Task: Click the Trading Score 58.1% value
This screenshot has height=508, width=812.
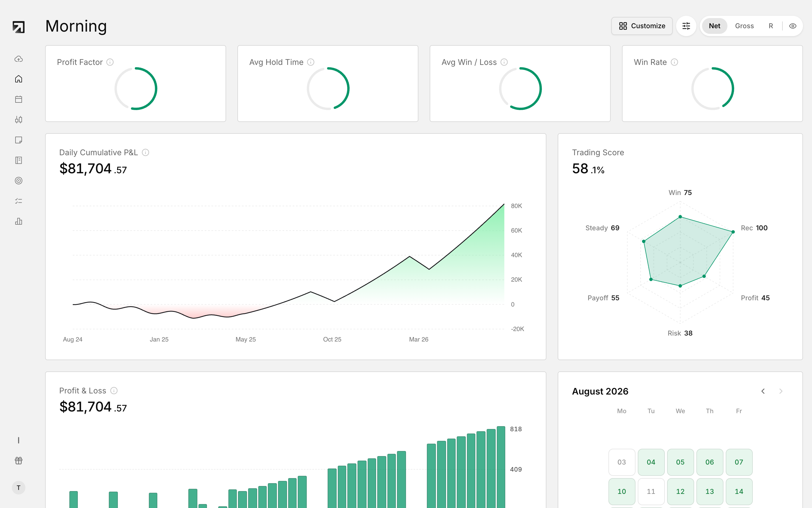Action: 588,169
